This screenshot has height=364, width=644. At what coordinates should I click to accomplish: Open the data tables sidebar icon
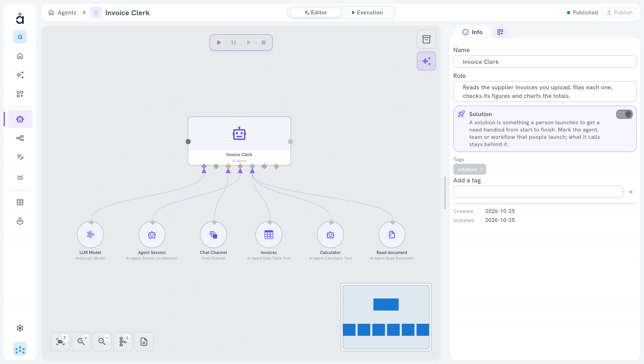pyautogui.click(x=20, y=202)
